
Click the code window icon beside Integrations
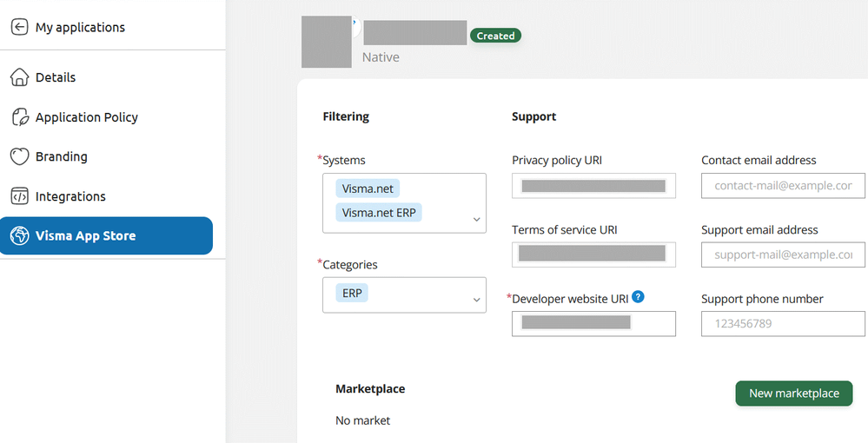(19, 196)
